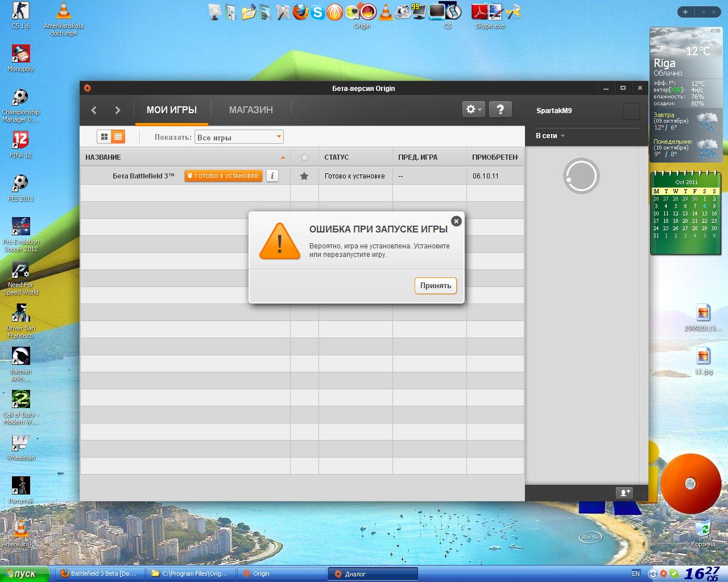This screenshot has width=728, height=582.
Task: Open the CS 1.6 desktop shortcut
Action: point(20,16)
